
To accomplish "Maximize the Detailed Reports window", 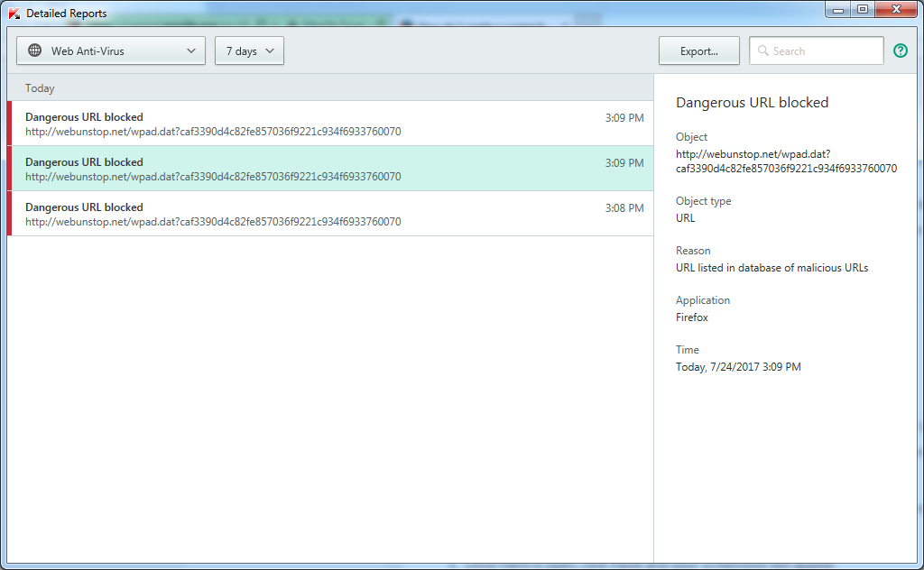I will pos(863,9).
